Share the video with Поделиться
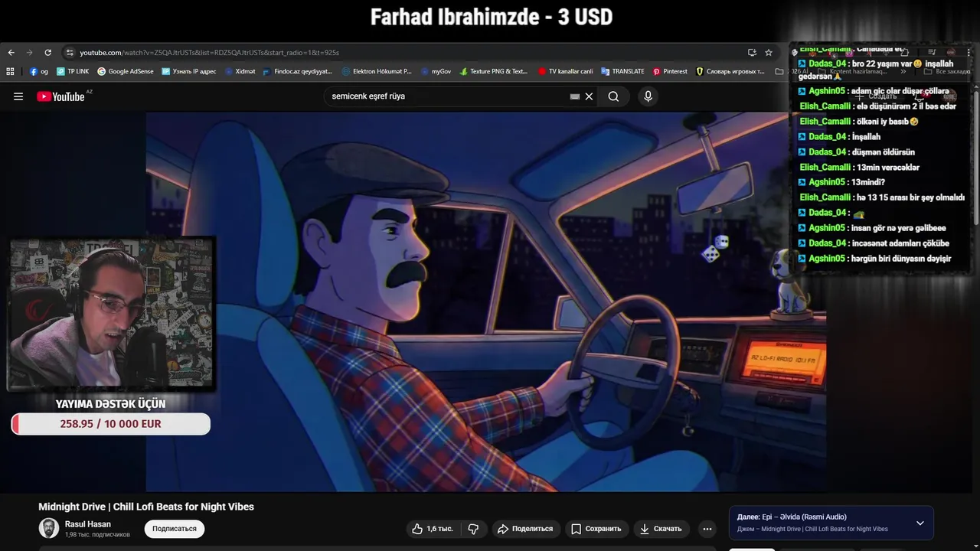The width and height of the screenshot is (980, 551). coord(525,529)
